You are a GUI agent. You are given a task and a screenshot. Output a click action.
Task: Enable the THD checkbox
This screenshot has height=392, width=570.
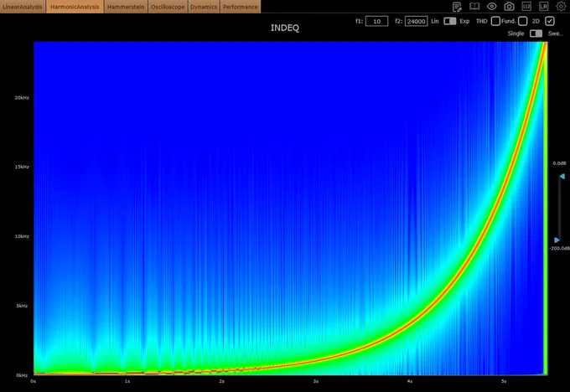[495, 21]
